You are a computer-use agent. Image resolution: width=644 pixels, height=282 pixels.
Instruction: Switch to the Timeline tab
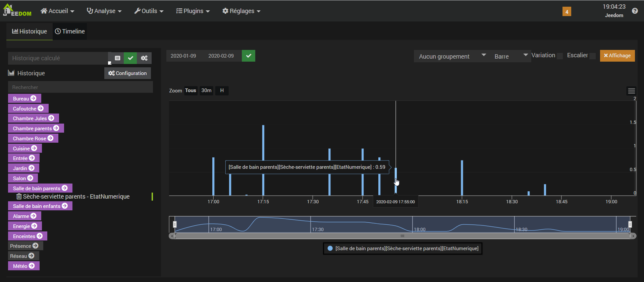70,31
